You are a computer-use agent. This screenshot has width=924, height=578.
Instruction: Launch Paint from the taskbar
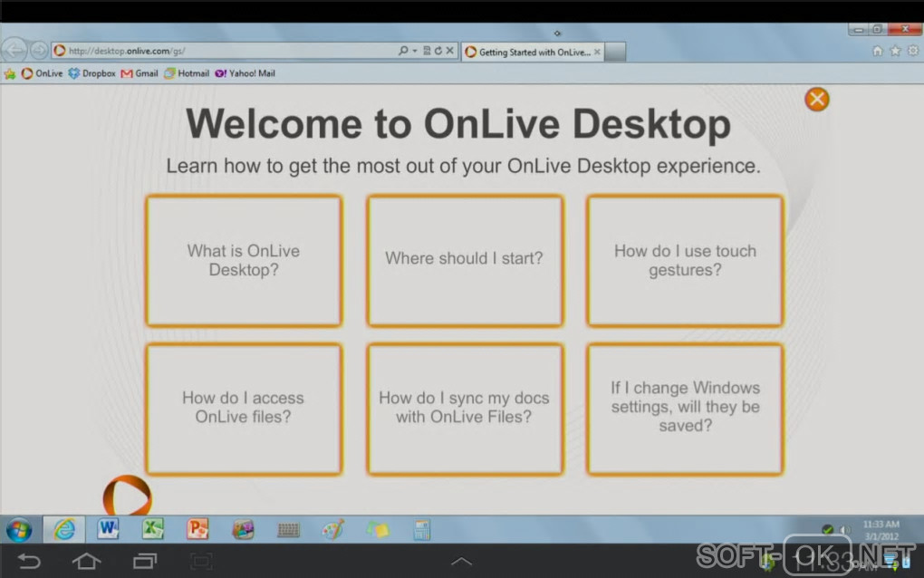pos(333,529)
